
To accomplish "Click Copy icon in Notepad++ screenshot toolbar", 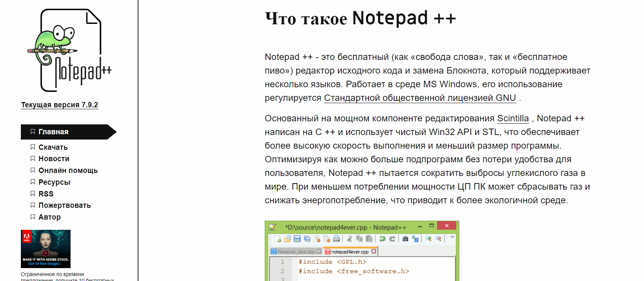I will pyautogui.click(x=360, y=239).
